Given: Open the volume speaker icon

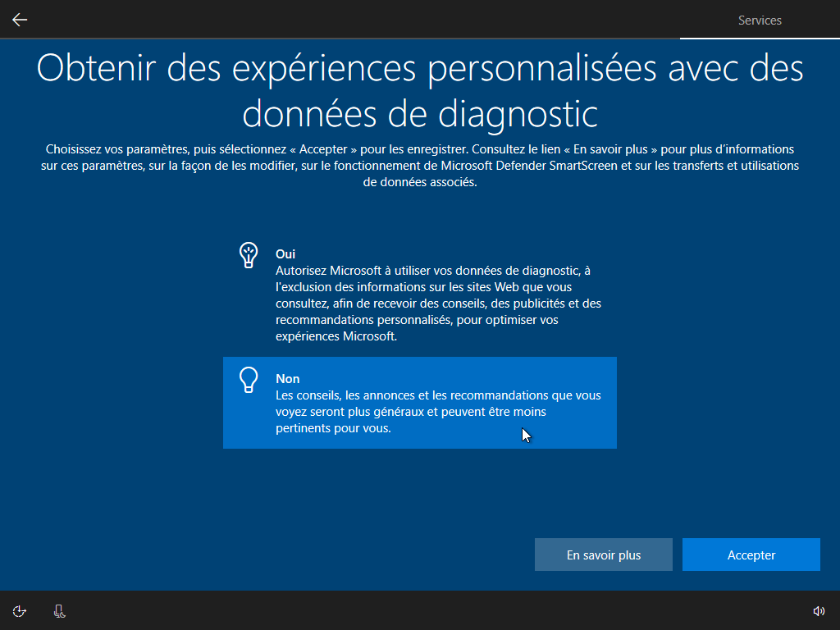Looking at the screenshot, I should point(818,610).
